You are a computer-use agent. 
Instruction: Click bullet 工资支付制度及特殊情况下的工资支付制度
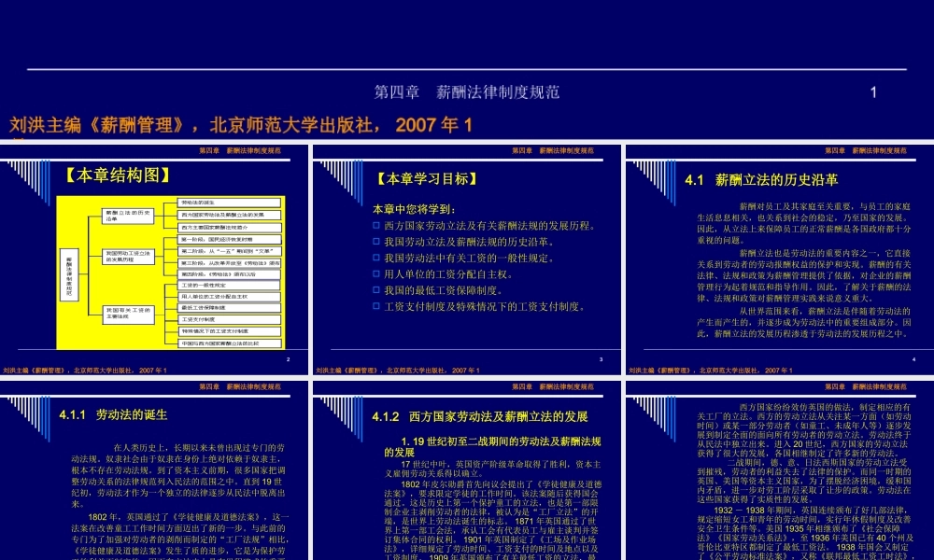(x=486, y=306)
